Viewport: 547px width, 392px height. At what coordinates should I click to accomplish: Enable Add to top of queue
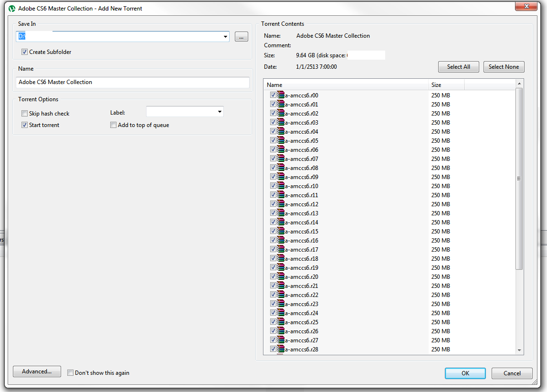pyautogui.click(x=114, y=125)
